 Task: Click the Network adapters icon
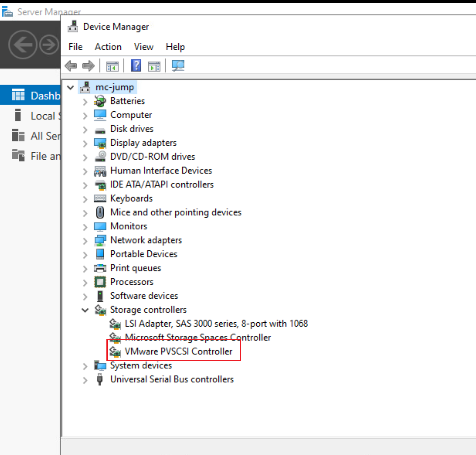(100, 240)
